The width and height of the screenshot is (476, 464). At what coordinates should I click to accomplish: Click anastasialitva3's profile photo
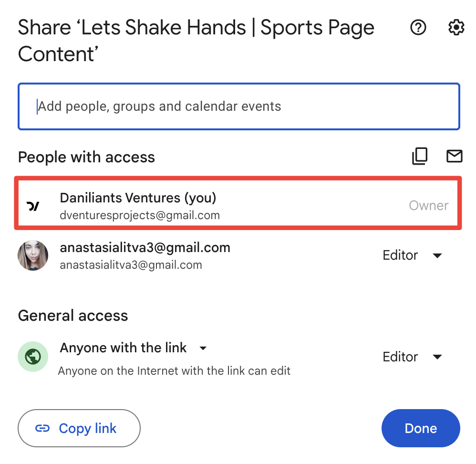(33, 255)
